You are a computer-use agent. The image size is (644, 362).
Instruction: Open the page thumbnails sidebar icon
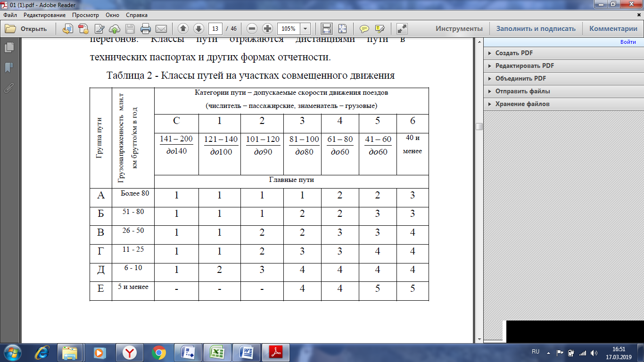tap(9, 47)
